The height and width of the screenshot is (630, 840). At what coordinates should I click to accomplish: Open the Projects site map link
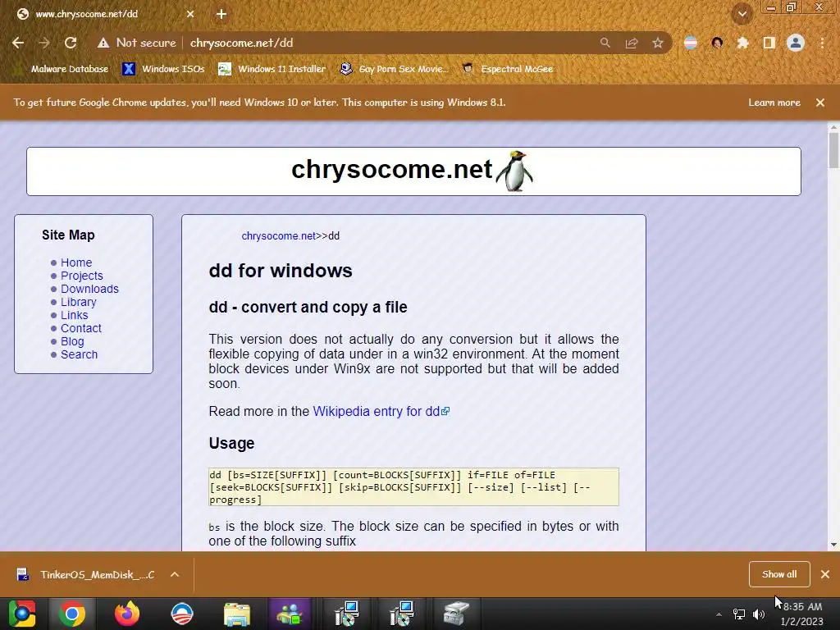[81, 276]
